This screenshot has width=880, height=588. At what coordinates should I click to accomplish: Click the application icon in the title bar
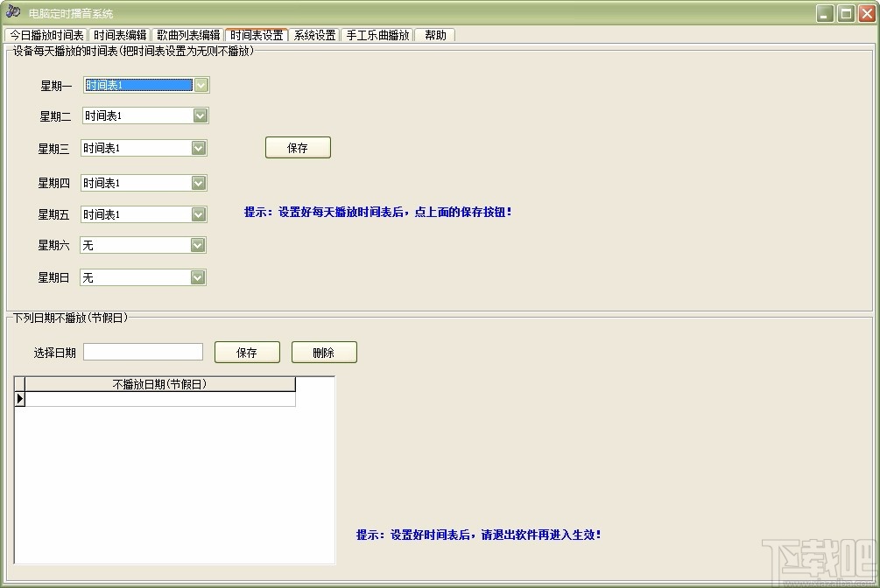[13, 12]
